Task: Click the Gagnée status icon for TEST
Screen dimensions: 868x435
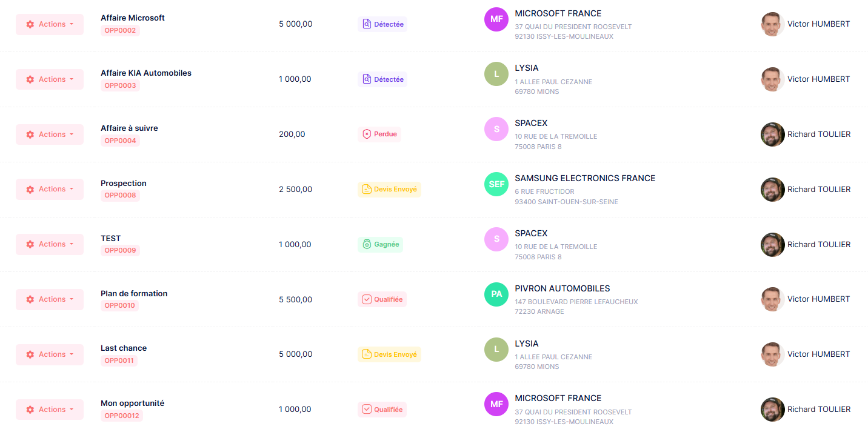Action: (366, 245)
